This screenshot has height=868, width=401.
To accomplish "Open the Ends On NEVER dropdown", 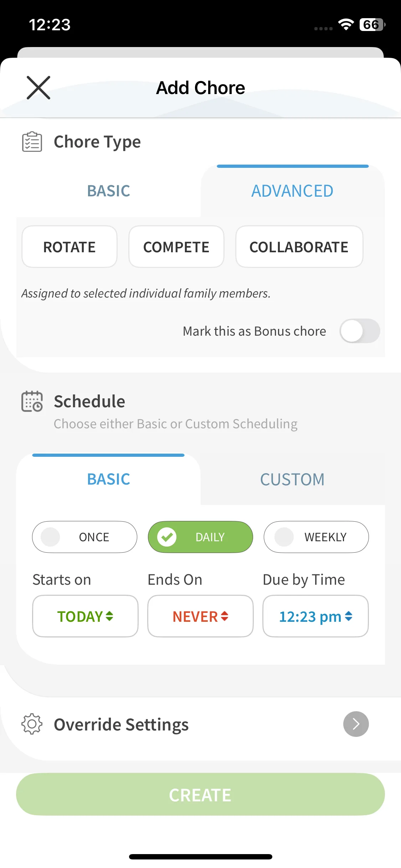I will click(x=200, y=616).
